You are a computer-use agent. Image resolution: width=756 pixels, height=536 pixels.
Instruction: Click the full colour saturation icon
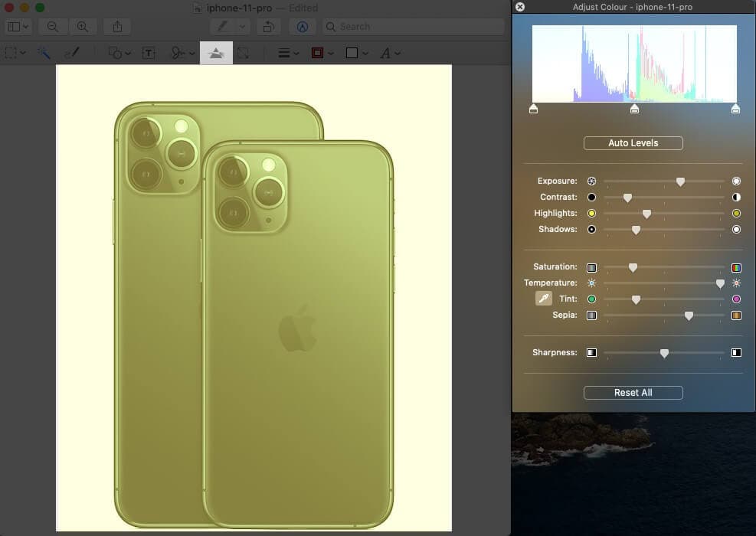click(x=736, y=267)
